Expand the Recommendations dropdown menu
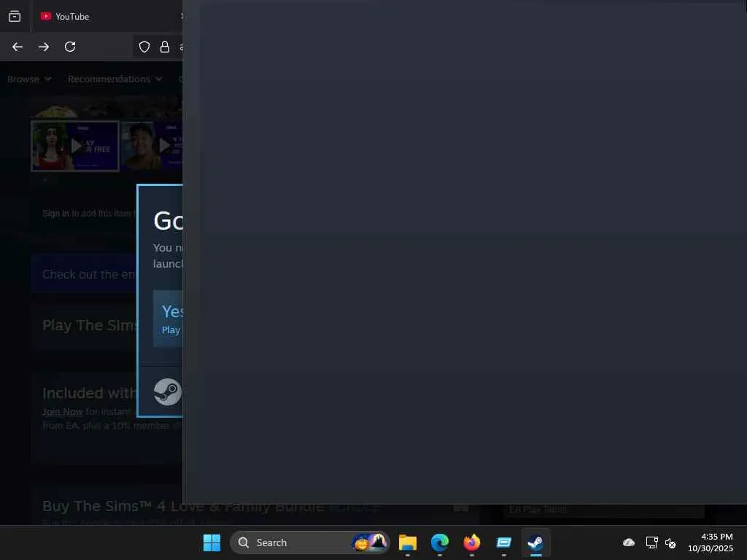 (x=115, y=79)
